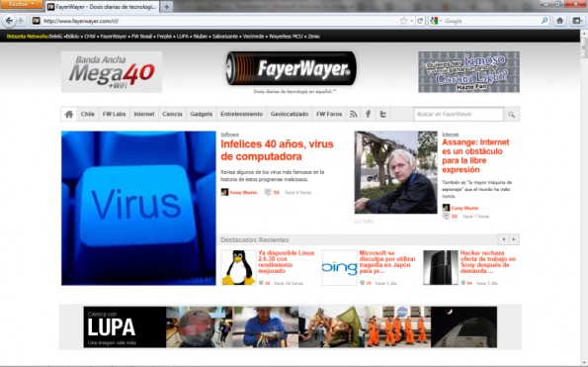The width and height of the screenshot is (588, 367).
Task: Open the Facebook icon in nav bar
Action: (x=369, y=114)
